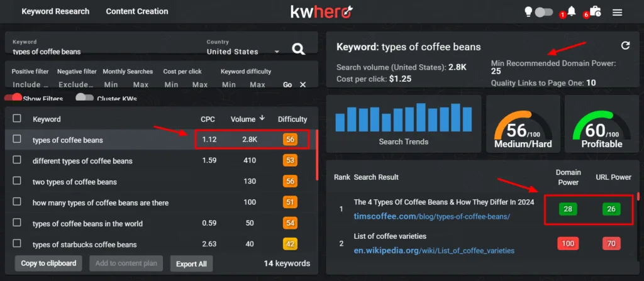The width and height of the screenshot is (644, 281).
Task: Open the en.wikipedia.org result link
Action: (434, 250)
